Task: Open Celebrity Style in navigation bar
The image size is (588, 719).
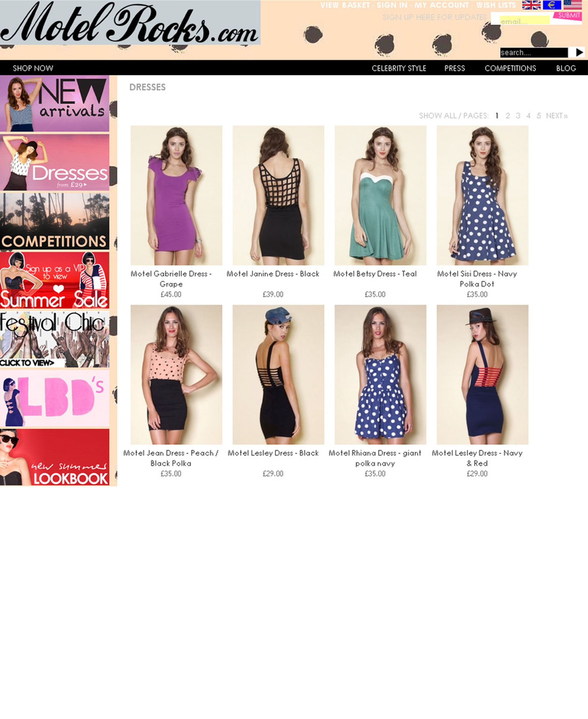Action: click(x=399, y=68)
